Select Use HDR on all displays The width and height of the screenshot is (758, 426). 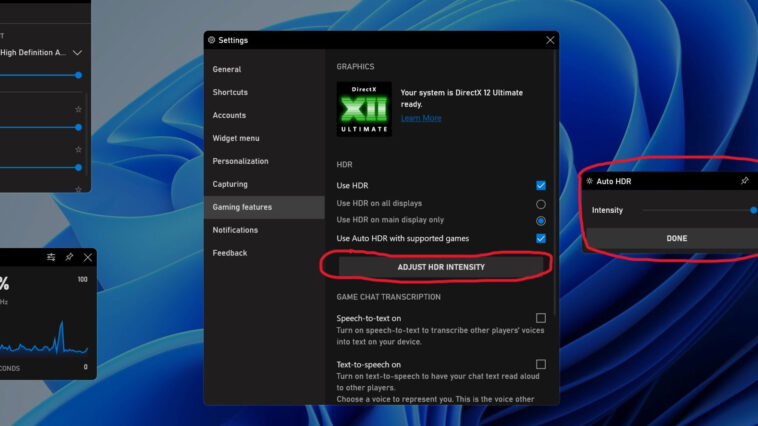coord(540,204)
